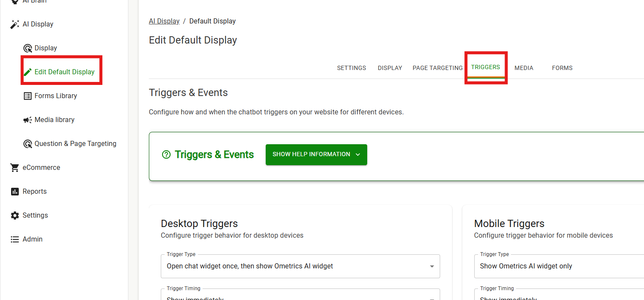Switch to the Page Targeting tab
Viewport: 644px width, 300px height.
pos(438,68)
